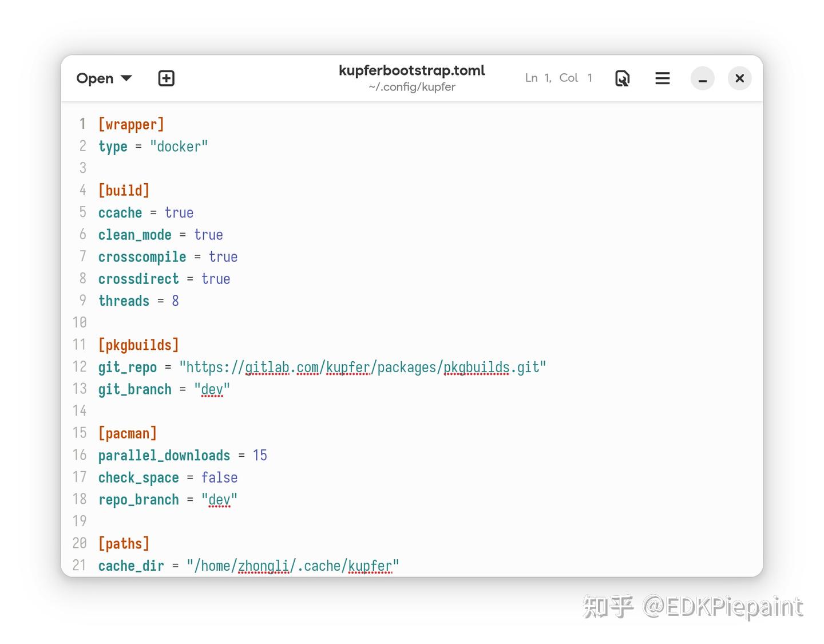Click the [build] section header
Image resolution: width=824 pixels, height=644 pixels.
point(124,190)
